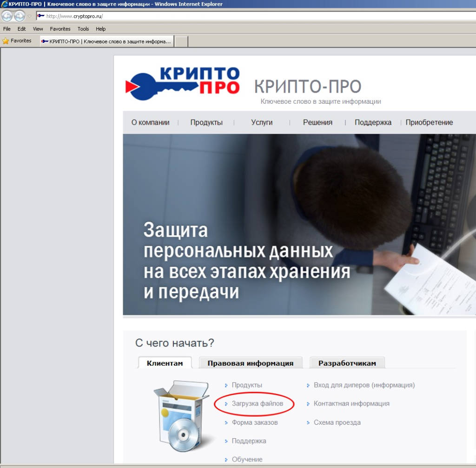Open Продукты in the navigation bar
Screen dimensions: 476x468
[x=206, y=122]
